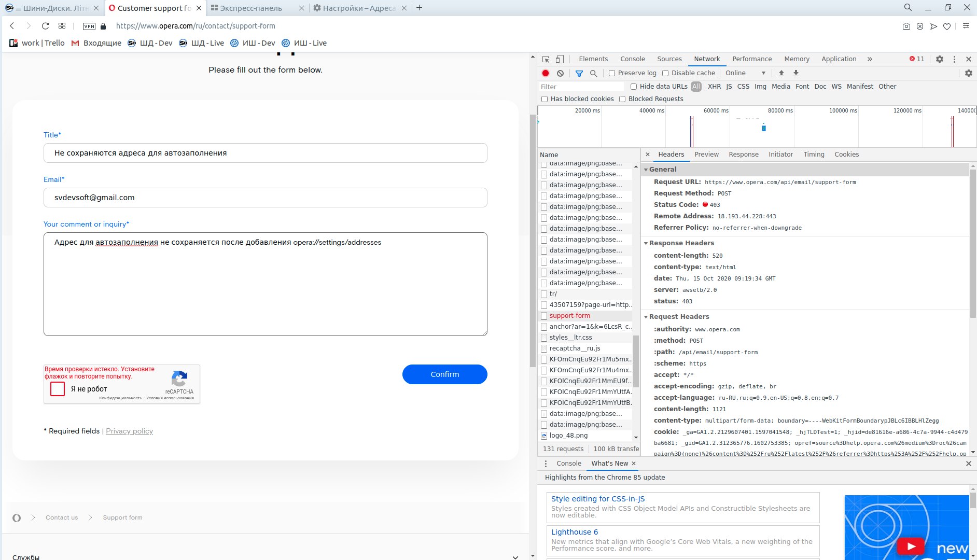This screenshot has width=977, height=560.
Task: Search tabs with the magnifier icon
Action: [x=908, y=7]
